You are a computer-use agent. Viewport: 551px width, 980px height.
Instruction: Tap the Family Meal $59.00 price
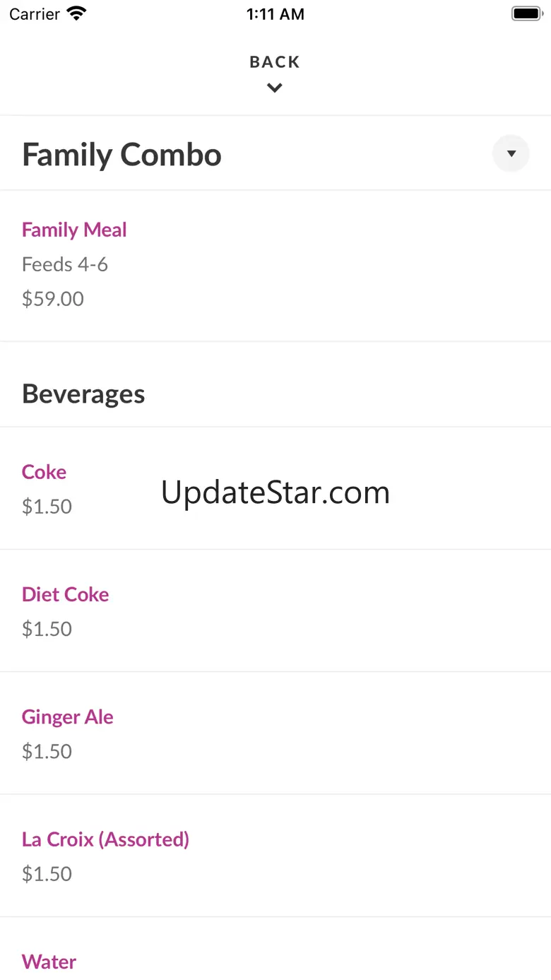[x=53, y=299]
